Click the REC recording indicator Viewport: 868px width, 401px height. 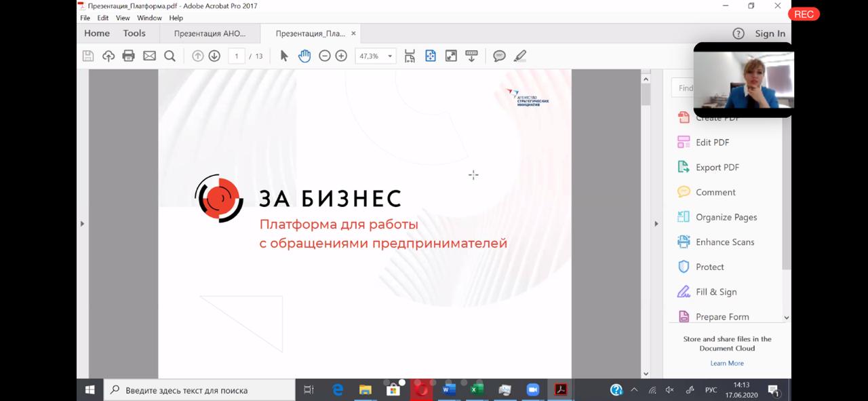[804, 14]
